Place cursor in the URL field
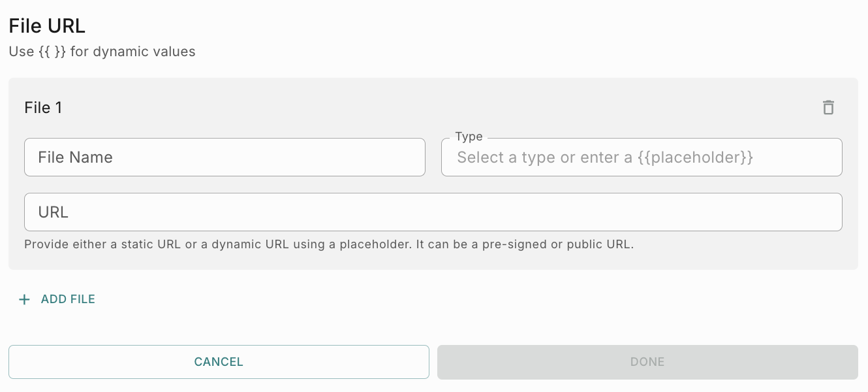This screenshot has width=868, height=392. click(x=433, y=212)
